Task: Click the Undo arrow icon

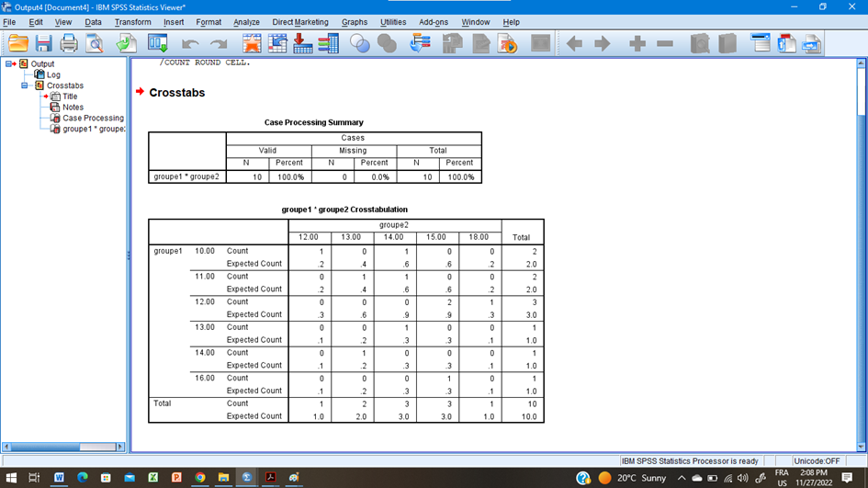Action: [190, 43]
